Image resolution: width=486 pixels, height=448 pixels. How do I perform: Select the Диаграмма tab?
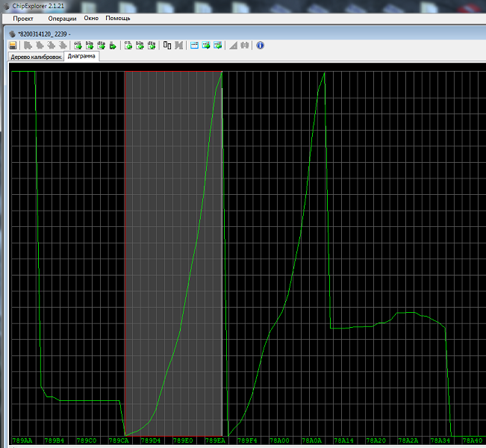[x=81, y=56]
